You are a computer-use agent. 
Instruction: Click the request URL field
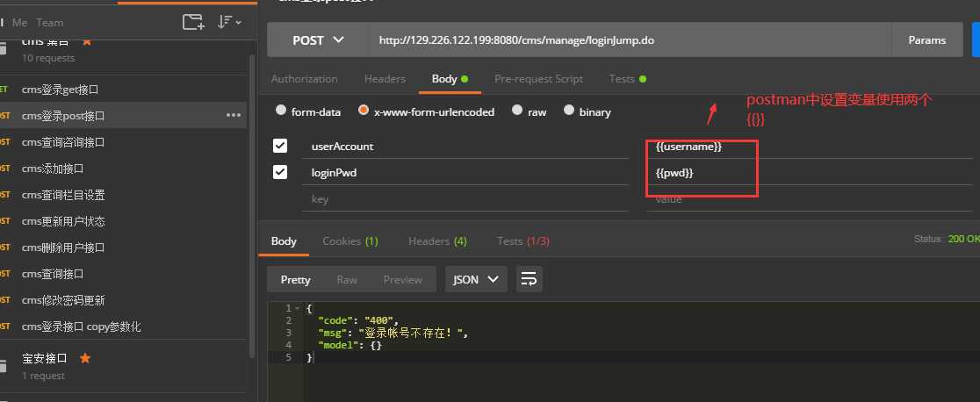pyautogui.click(x=630, y=40)
